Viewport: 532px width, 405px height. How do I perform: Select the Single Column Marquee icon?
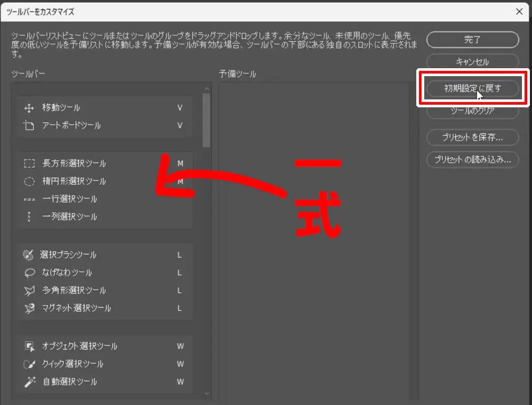click(x=29, y=217)
